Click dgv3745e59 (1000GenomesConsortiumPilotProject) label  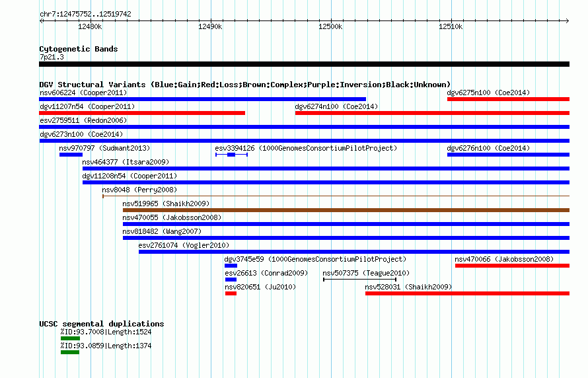coord(315,259)
